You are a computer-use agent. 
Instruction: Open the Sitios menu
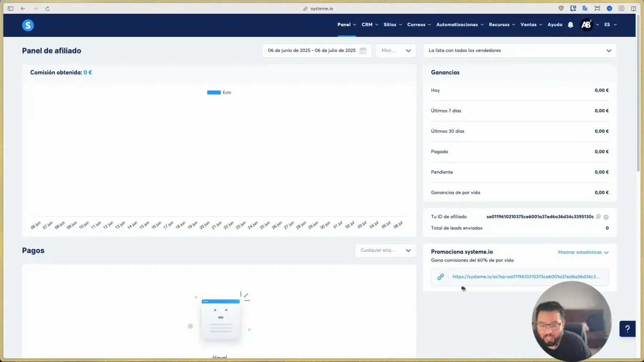[x=393, y=25]
